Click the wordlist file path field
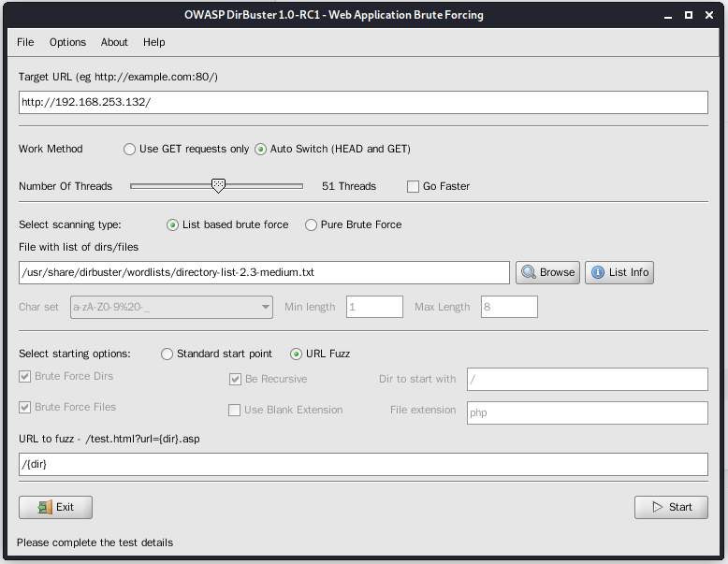Screen dimensions: 728x564 tap(264, 272)
